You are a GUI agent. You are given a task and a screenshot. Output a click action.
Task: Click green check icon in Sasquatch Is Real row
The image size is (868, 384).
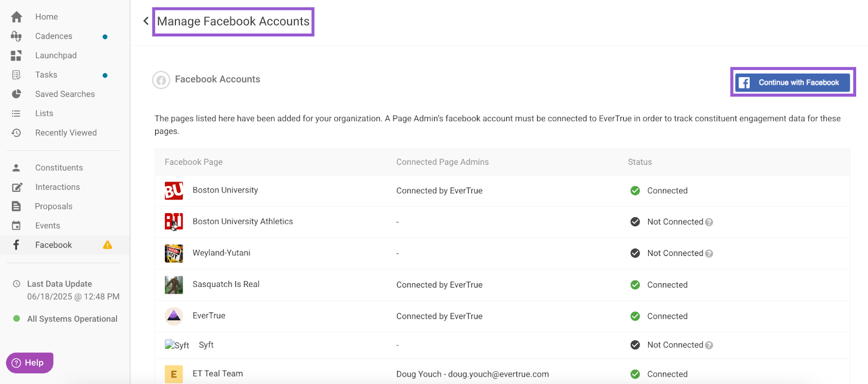tap(635, 285)
